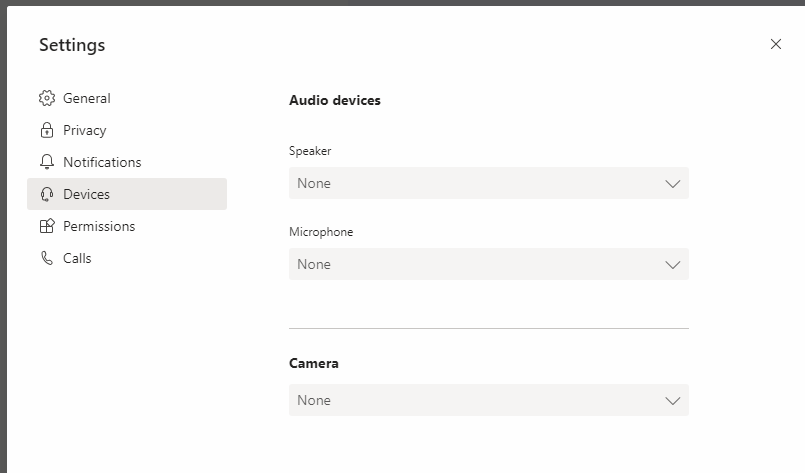Expand the Microphone dropdown chevron arrow
805x473 pixels.
[x=673, y=265]
